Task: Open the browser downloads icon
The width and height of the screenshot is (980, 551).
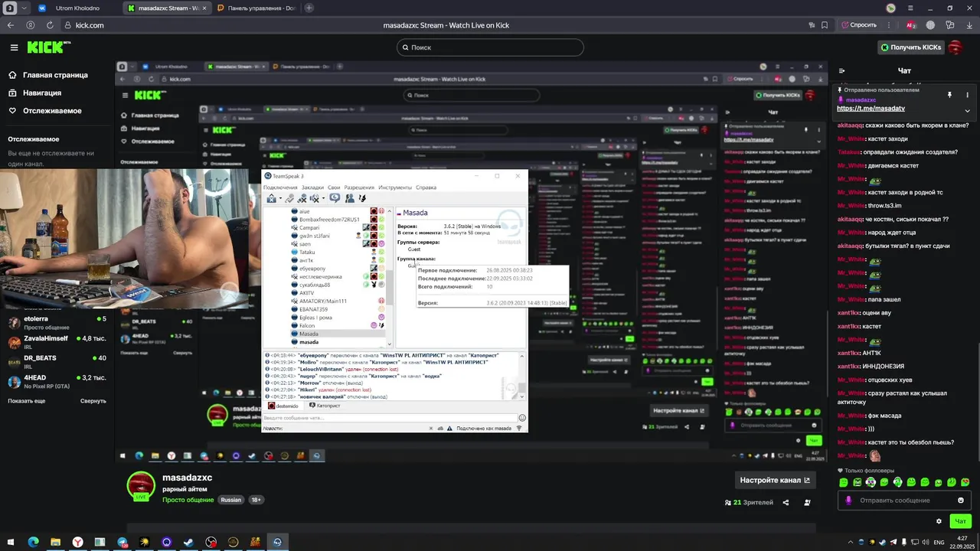Action: pos(969,25)
